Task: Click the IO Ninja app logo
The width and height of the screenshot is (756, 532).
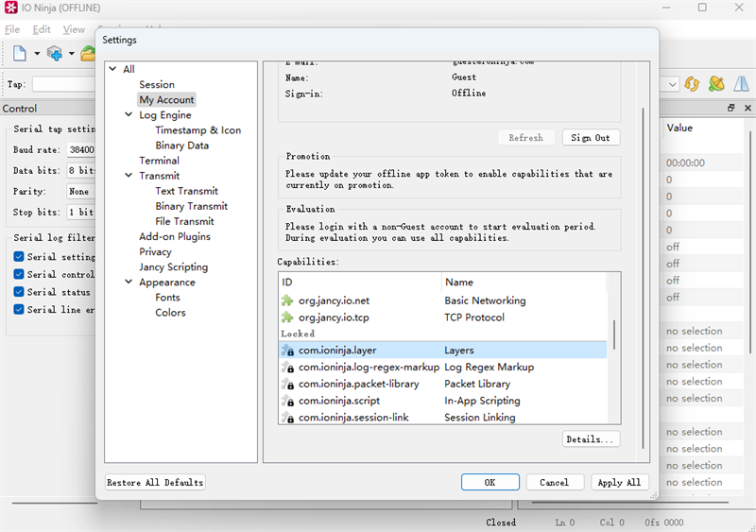Action: point(10,8)
